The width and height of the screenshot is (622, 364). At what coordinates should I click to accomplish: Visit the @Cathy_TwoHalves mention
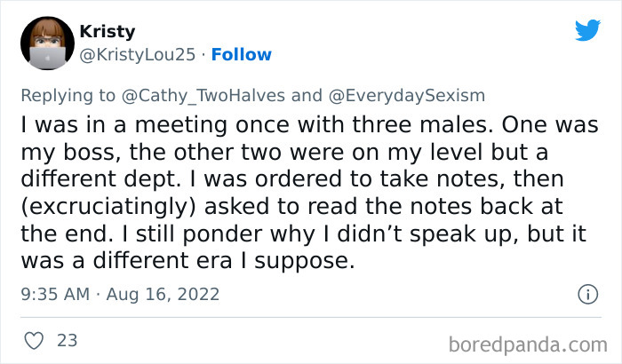pos(172,95)
